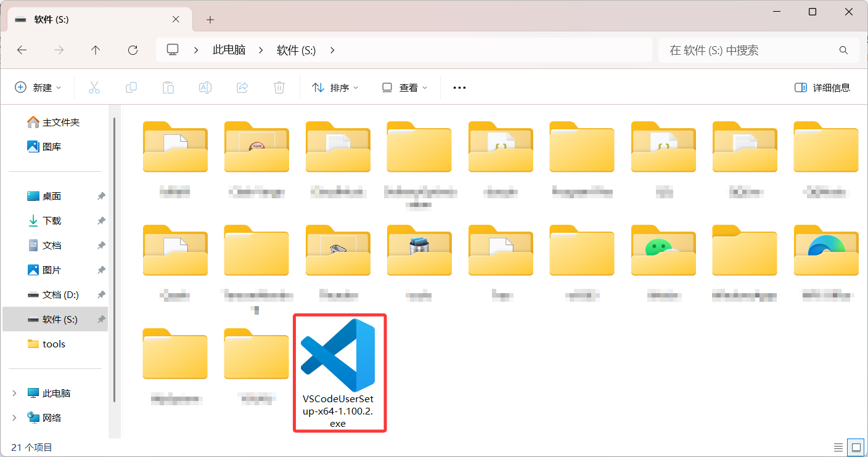Click chevron after 软件 (S:) in address bar
The width and height of the screenshot is (868, 457).
pos(332,51)
